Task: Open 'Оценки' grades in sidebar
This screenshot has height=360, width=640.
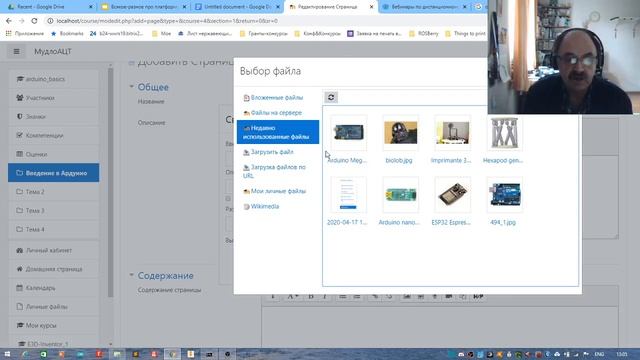Action: click(53, 154)
